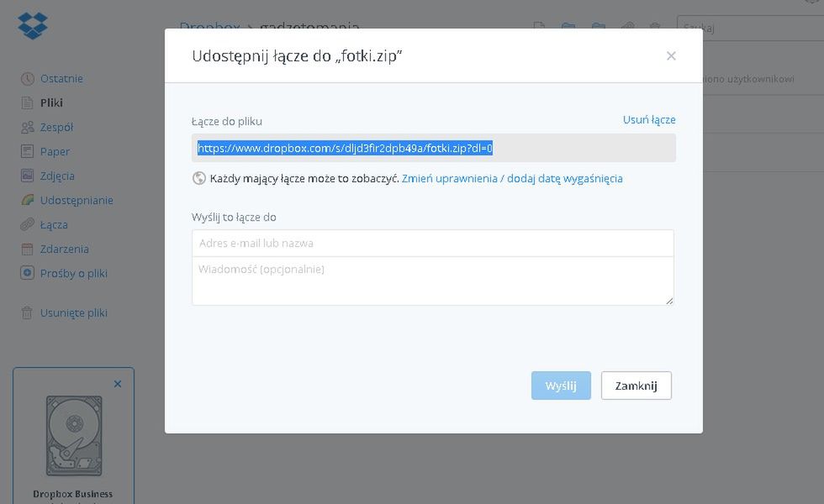Click the Łącze do pliku label
Viewport: 824px width, 504px height.
click(226, 121)
